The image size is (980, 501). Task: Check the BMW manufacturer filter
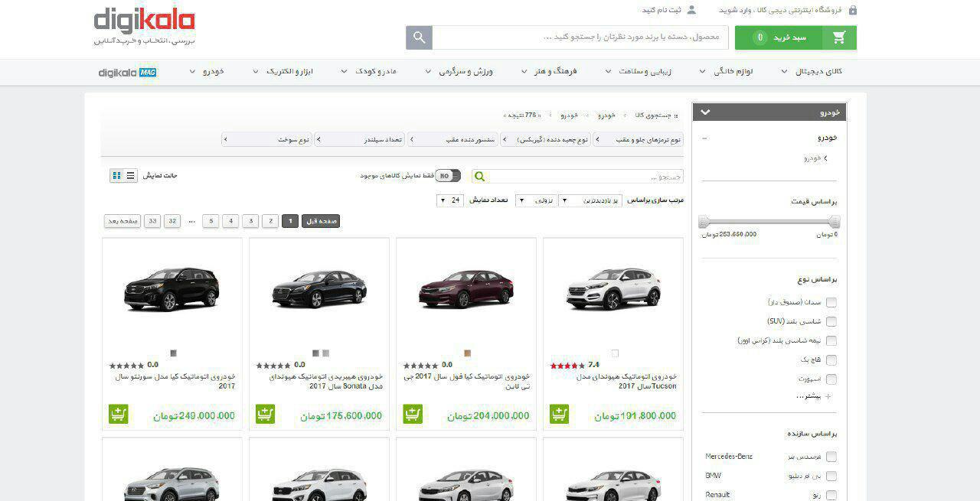[x=831, y=476]
